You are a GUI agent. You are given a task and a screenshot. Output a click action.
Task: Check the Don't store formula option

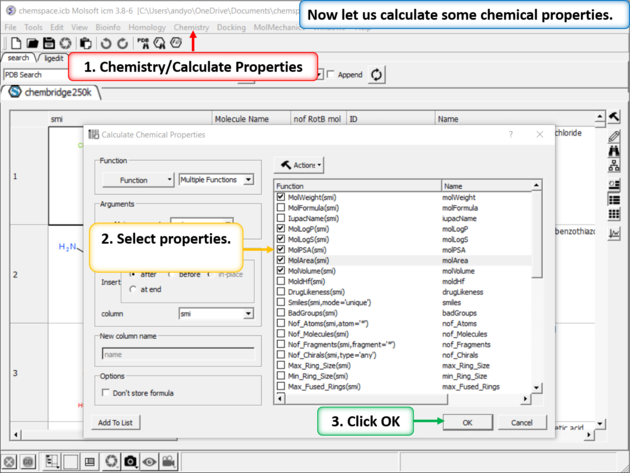coord(107,393)
